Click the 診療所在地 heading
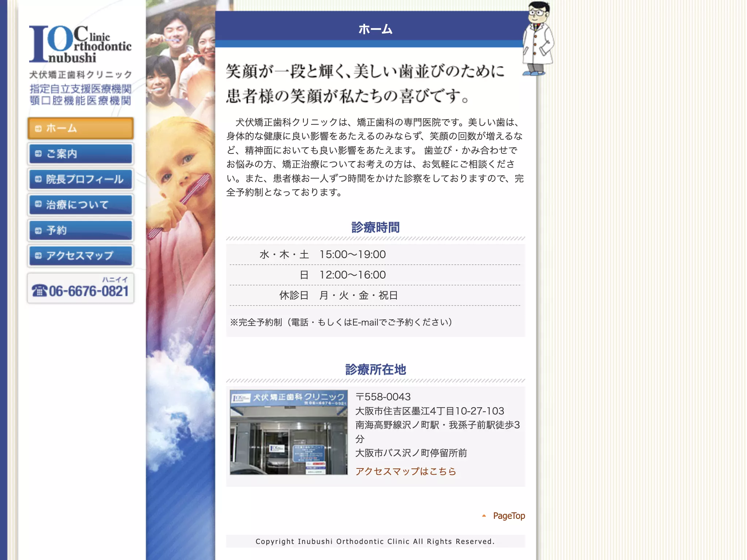Screen dimensions: 747x560 click(x=375, y=369)
